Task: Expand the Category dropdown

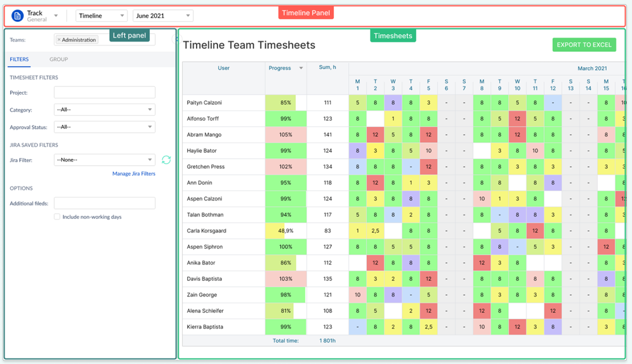Action: click(105, 110)
